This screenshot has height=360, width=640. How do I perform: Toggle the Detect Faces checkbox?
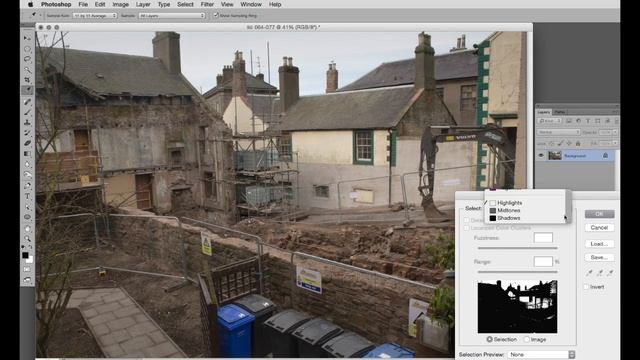tap(466, 220)
